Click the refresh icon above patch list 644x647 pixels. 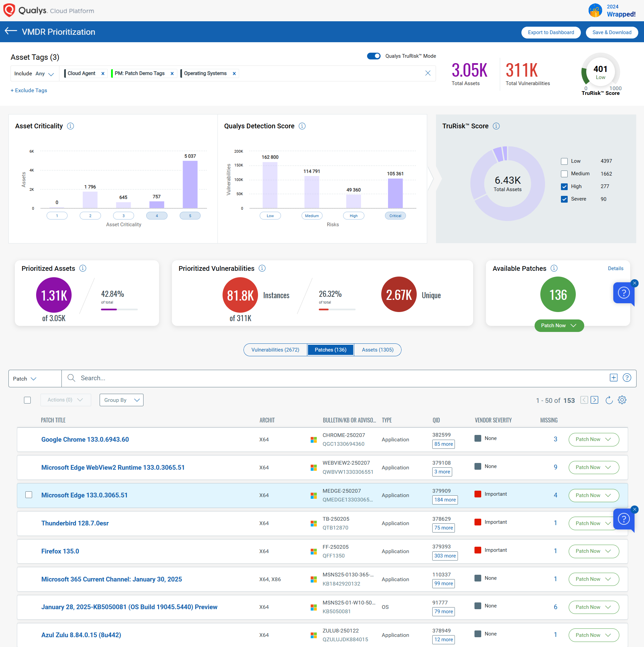point(609,400)
